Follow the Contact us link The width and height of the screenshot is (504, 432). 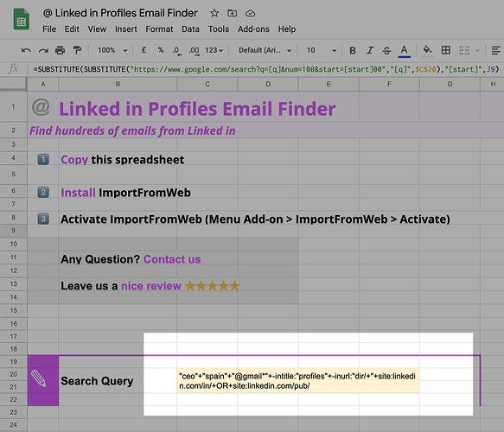point(172,259)
